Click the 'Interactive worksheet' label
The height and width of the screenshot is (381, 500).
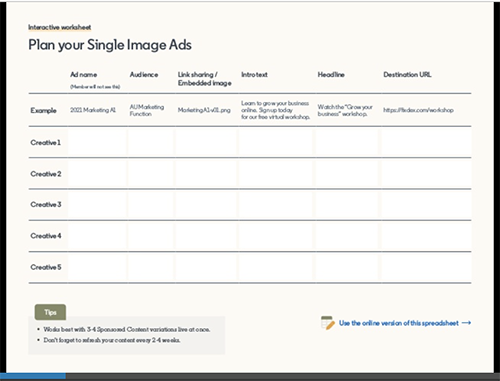click(60, 27)
